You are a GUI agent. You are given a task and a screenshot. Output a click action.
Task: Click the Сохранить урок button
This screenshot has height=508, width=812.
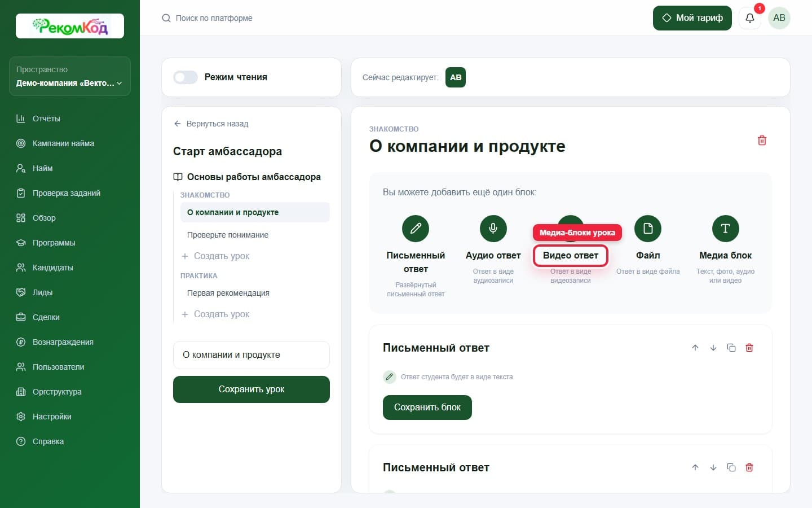click(251, 389)
